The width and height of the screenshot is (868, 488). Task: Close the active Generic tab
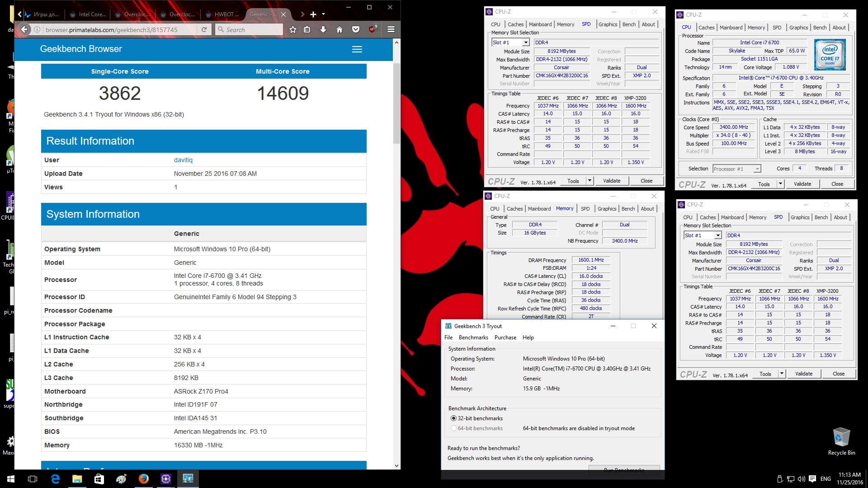coord(283,14)
